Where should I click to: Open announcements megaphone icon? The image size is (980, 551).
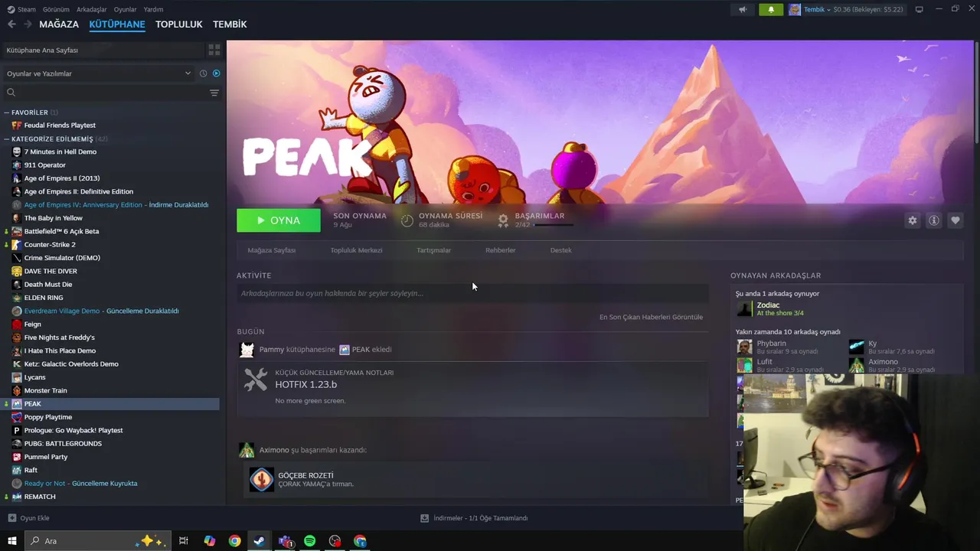742,10
